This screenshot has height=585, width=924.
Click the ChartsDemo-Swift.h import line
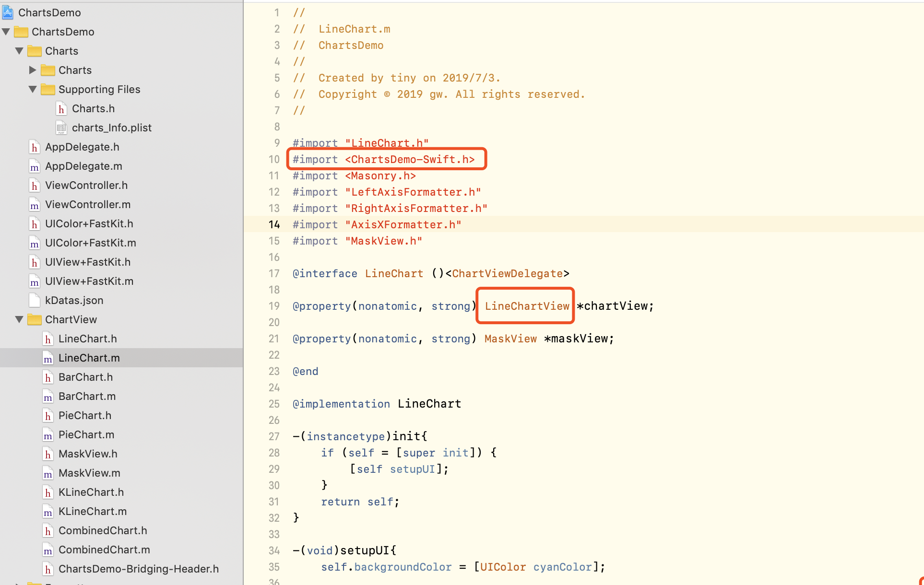click(384, 159)
